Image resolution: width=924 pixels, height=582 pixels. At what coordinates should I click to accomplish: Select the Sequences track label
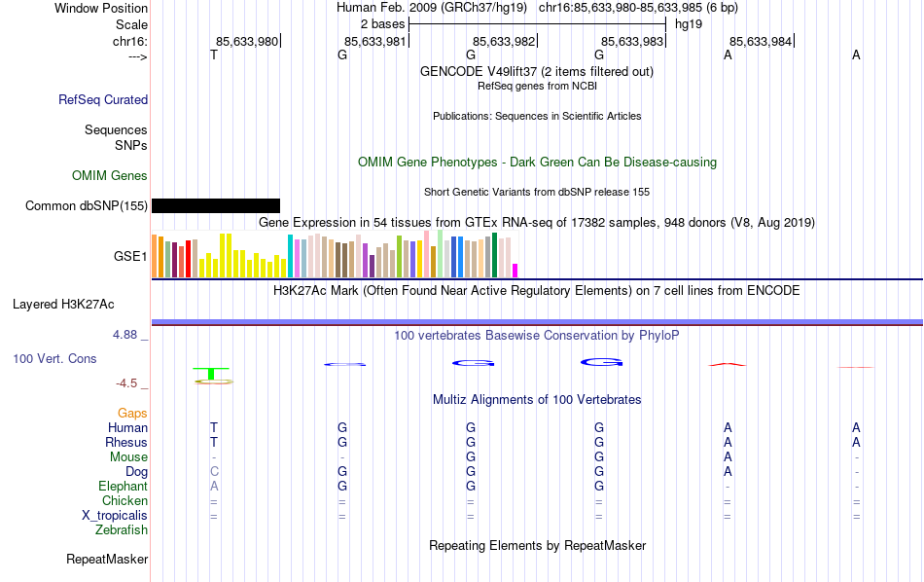(116, 129)
